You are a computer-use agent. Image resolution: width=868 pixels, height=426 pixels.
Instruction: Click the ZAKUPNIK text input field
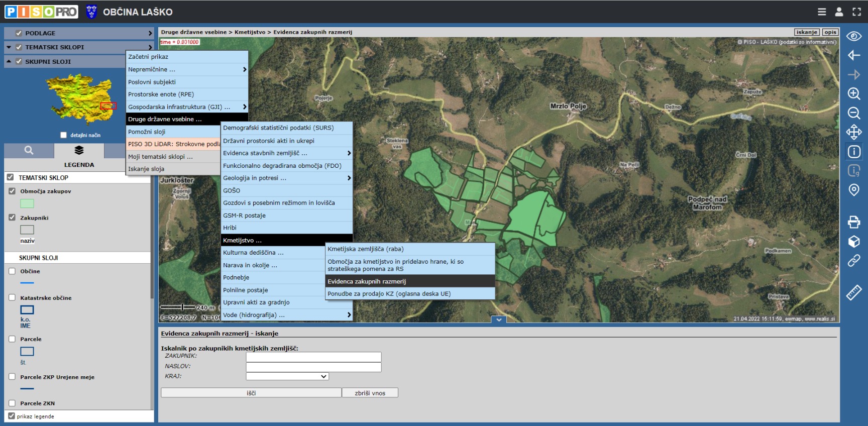coord(313,357)
